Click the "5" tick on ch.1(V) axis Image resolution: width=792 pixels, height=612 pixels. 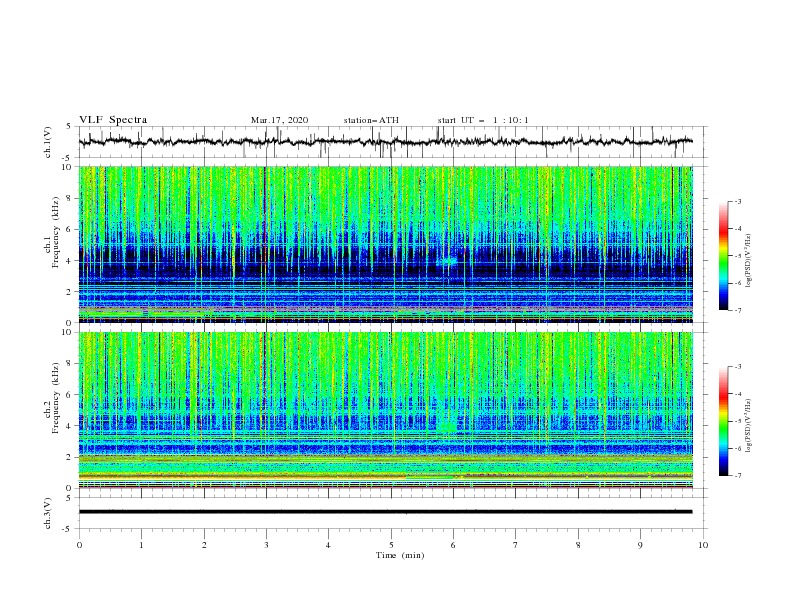pyautogui.click(x=69, y=126)
